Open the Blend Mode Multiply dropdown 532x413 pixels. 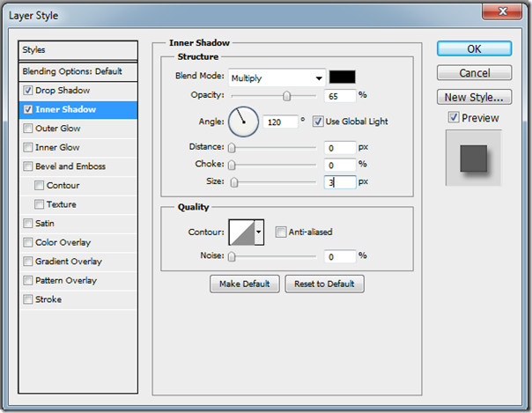277,78
